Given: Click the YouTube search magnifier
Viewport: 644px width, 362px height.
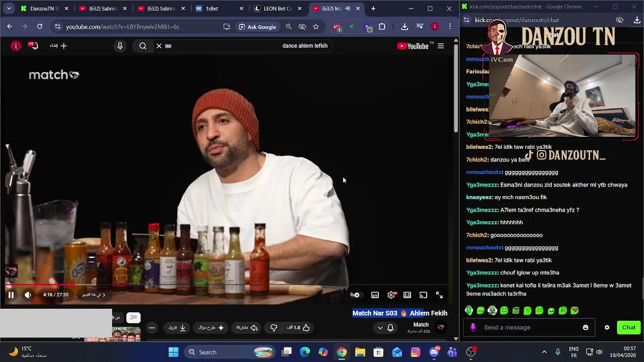Looking at the screenshot, I should 143,46.
